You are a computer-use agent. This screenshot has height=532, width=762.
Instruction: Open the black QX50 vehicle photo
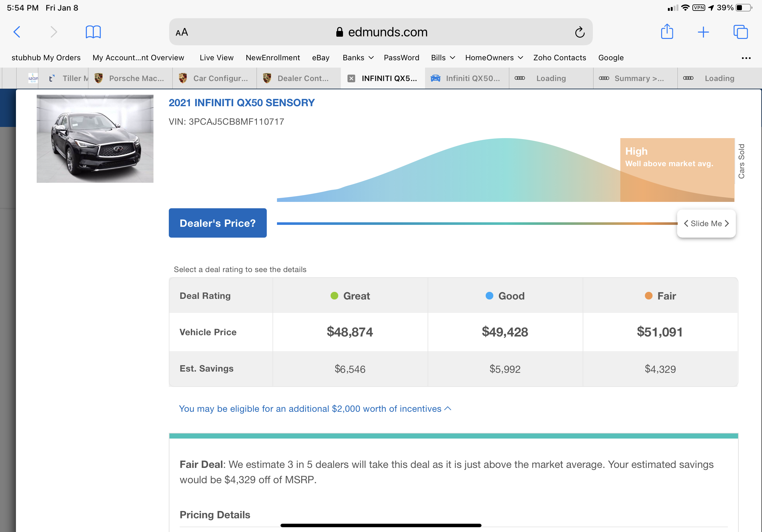(95, 139)
